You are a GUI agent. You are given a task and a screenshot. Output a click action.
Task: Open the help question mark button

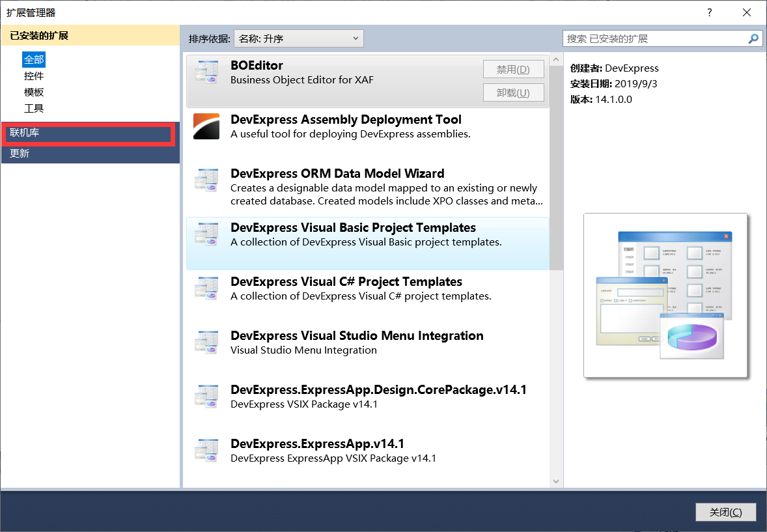(709, 12)
